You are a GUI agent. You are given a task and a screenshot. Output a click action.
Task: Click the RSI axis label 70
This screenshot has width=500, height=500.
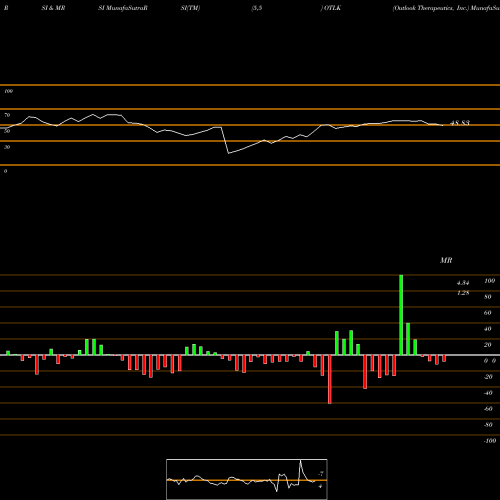7,115
